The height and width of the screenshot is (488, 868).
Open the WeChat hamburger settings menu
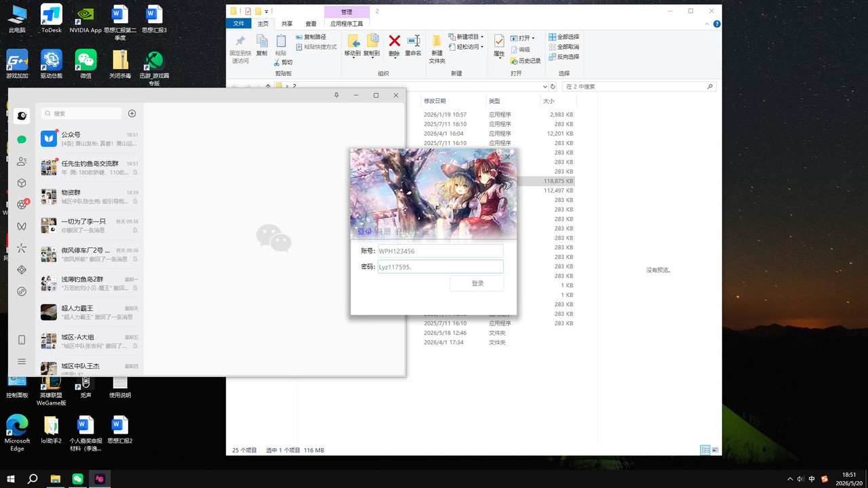tap(22, 362)
